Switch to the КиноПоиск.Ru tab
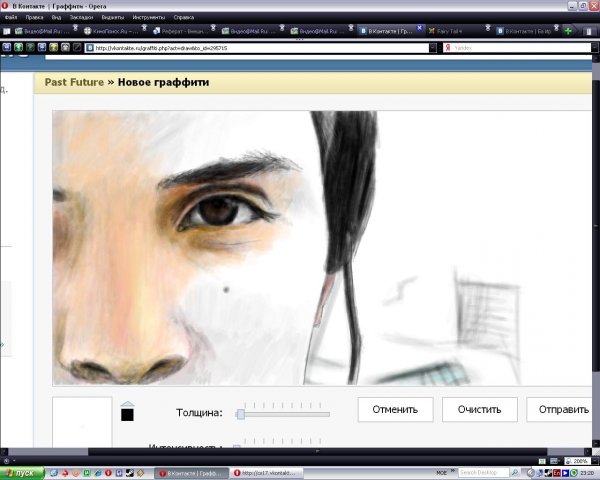Viewport: 600px width, 480px height. pyautogui.click(x=112, y=31)
